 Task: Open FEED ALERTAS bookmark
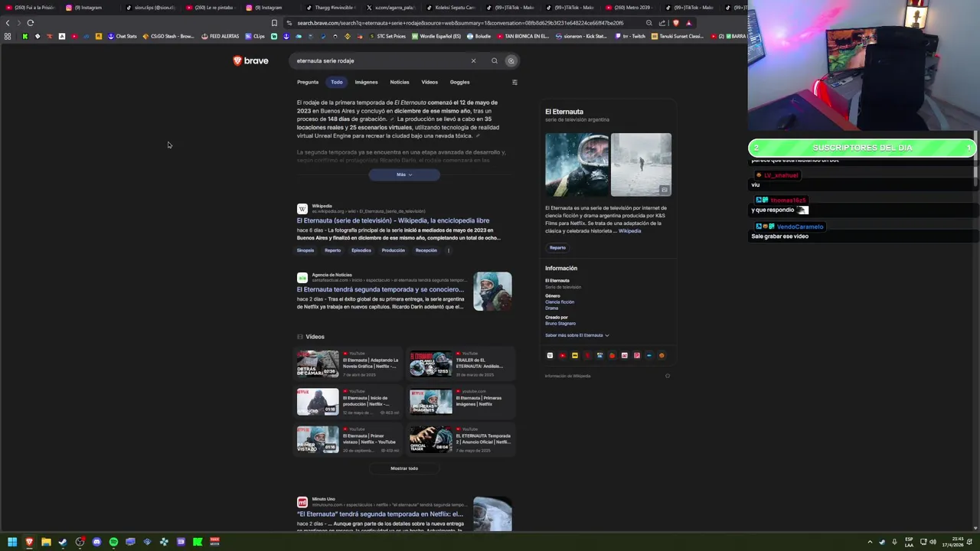(x=220, y=36)
